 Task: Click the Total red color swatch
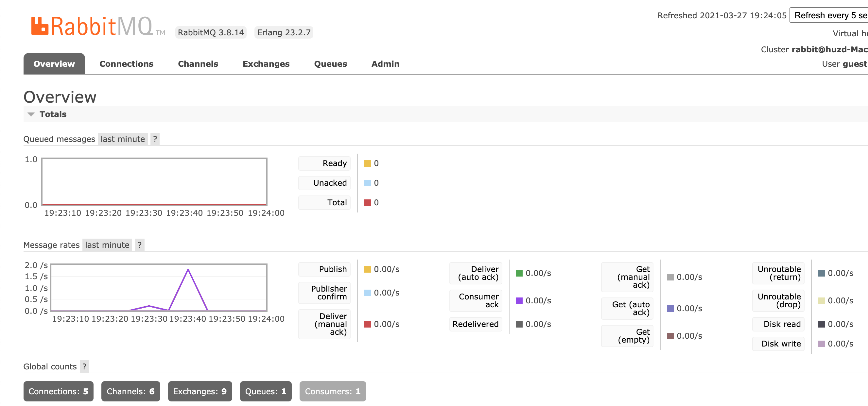367,202
